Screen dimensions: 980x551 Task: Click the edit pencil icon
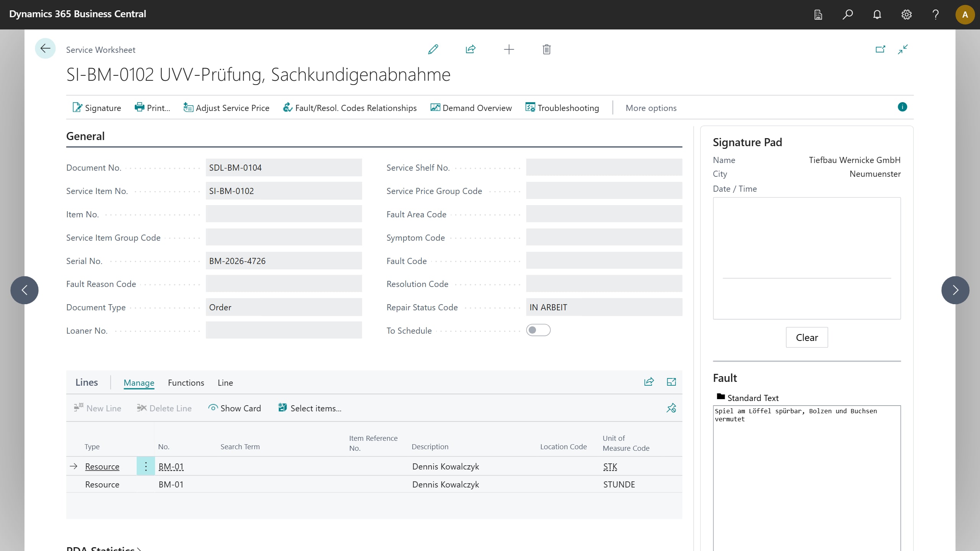tap(433, 49)
